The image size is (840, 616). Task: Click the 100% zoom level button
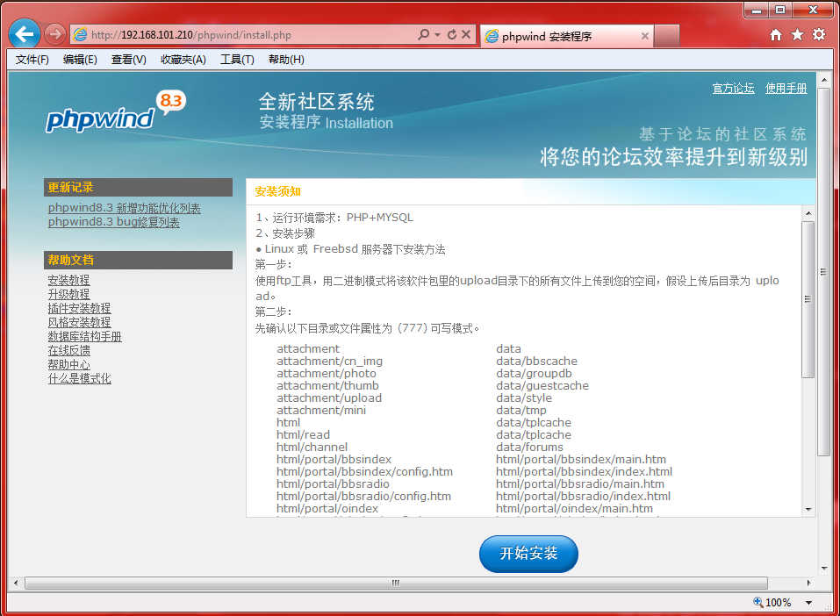pos(772,603)
